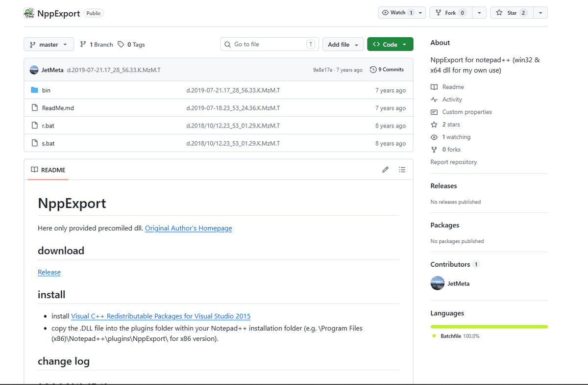Screen dimensions: 588x385
Task: Click commit hash 9e8e17e
Action: pyautogui.click(x=323, y=70)
